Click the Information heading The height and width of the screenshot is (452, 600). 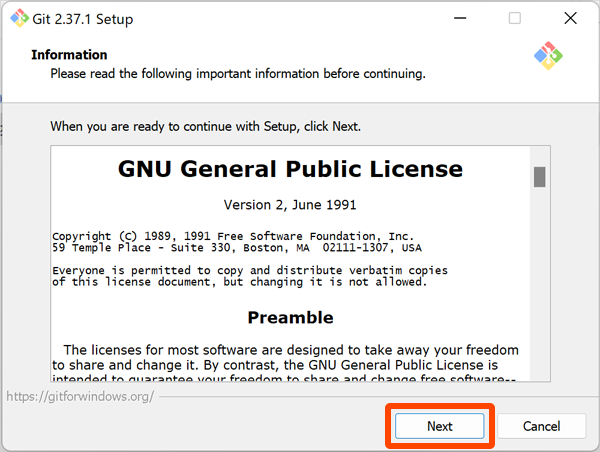(x=69, y=55)
